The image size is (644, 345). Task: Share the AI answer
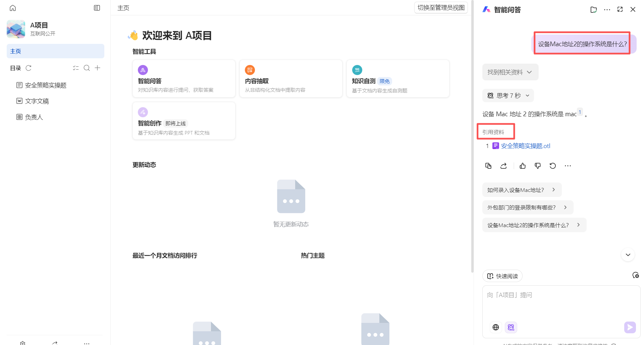(503, 166)
